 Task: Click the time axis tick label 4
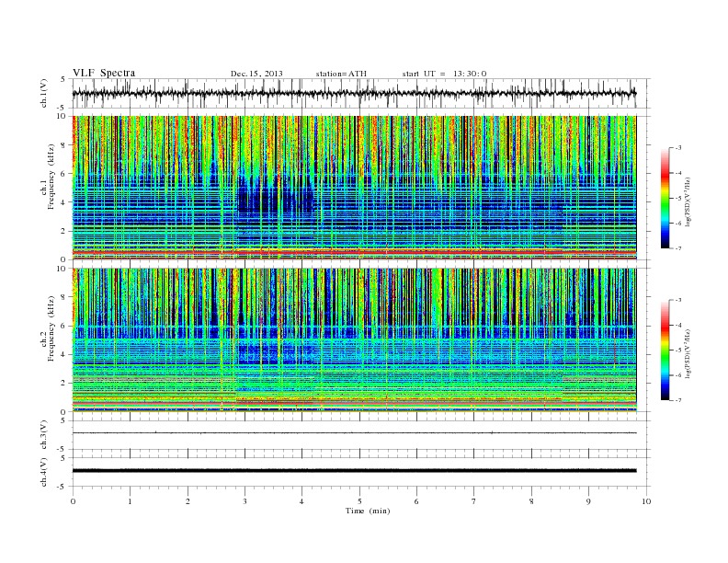point(302,501)
